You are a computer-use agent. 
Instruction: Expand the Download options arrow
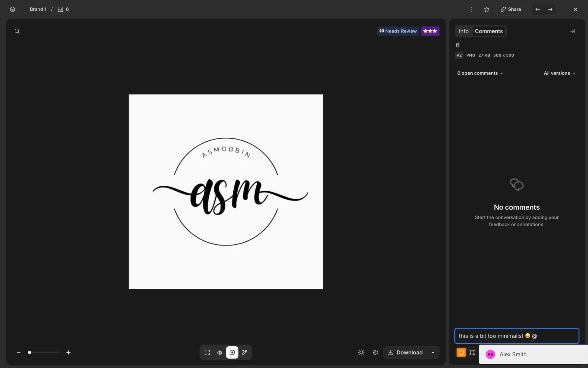coord(433,352)
